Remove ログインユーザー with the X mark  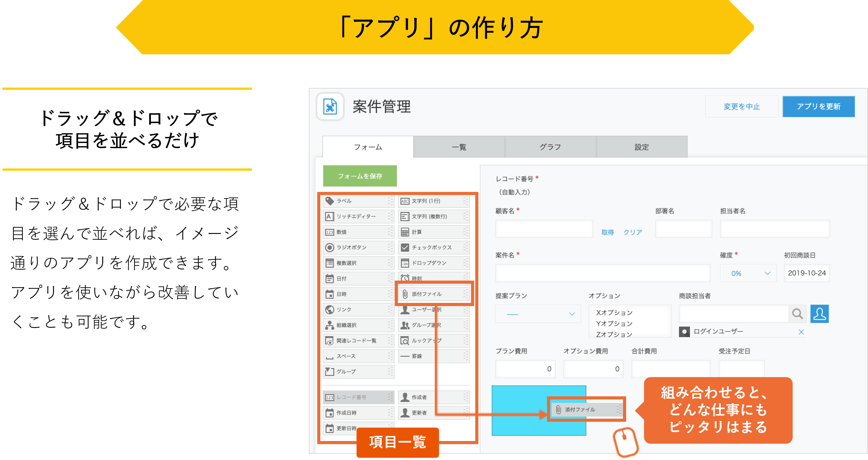point(801,332)
